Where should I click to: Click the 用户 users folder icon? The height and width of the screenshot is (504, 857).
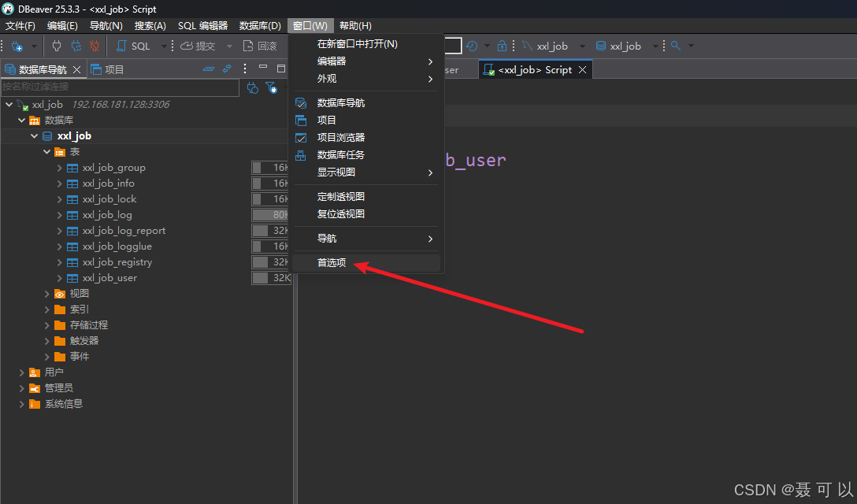(x=35, y=372)
